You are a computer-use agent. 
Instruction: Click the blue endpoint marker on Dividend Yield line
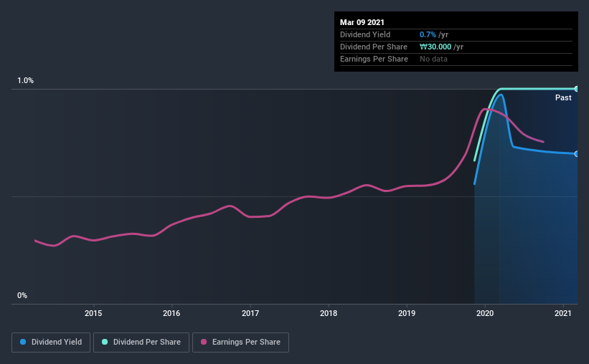pos(576,154)
